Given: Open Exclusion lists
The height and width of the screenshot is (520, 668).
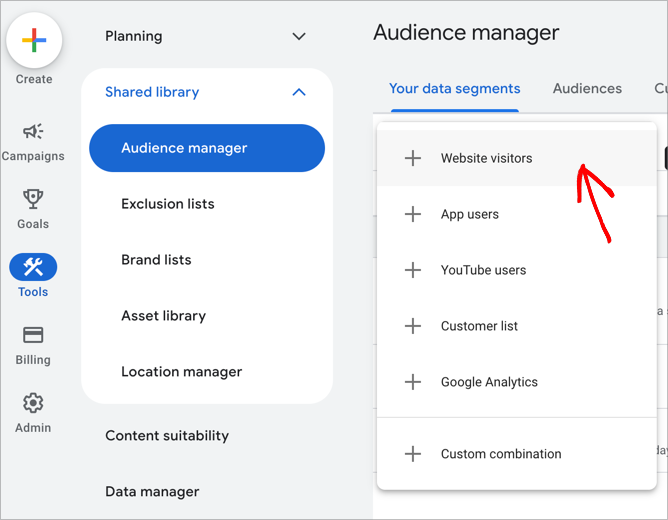Looking at the screenshot, I should click(168, 204).
